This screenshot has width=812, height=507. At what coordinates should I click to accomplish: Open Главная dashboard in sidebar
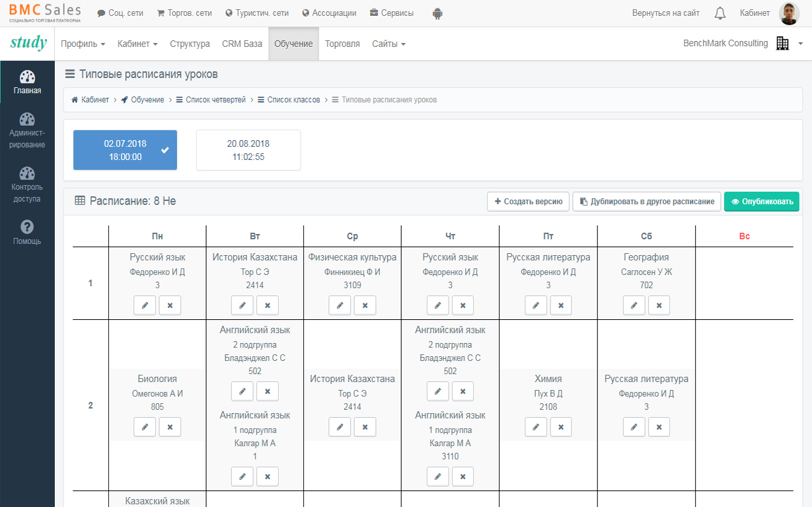tap(27, 82)
